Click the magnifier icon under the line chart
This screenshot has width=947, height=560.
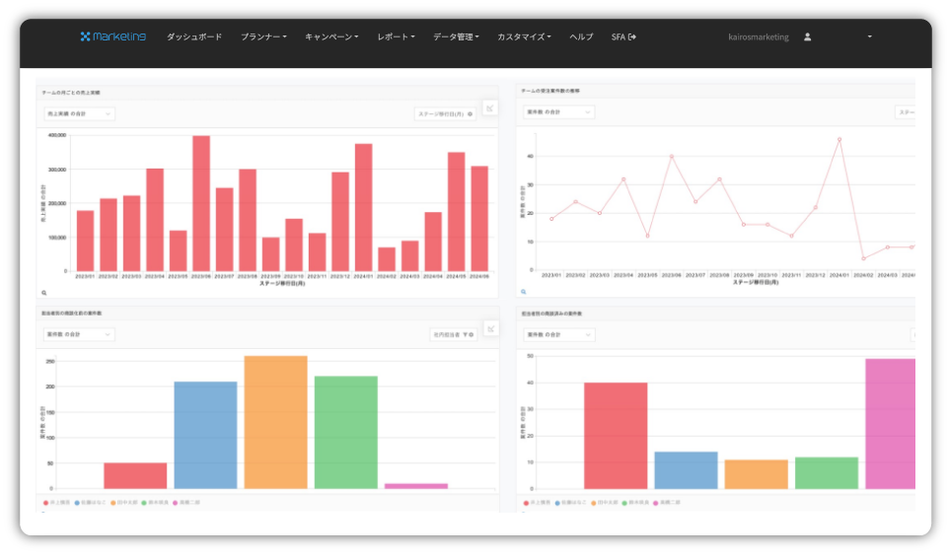[x=522, y=293]
